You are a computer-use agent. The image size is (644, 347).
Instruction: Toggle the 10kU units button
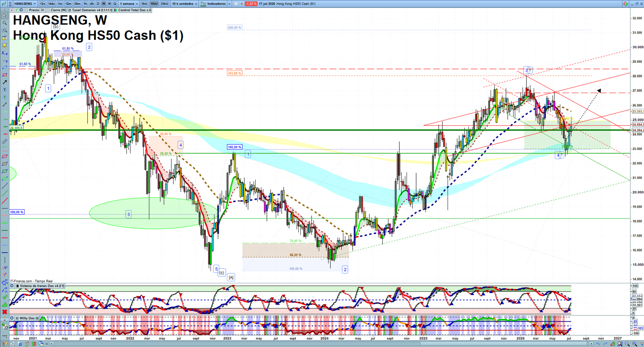154,4
